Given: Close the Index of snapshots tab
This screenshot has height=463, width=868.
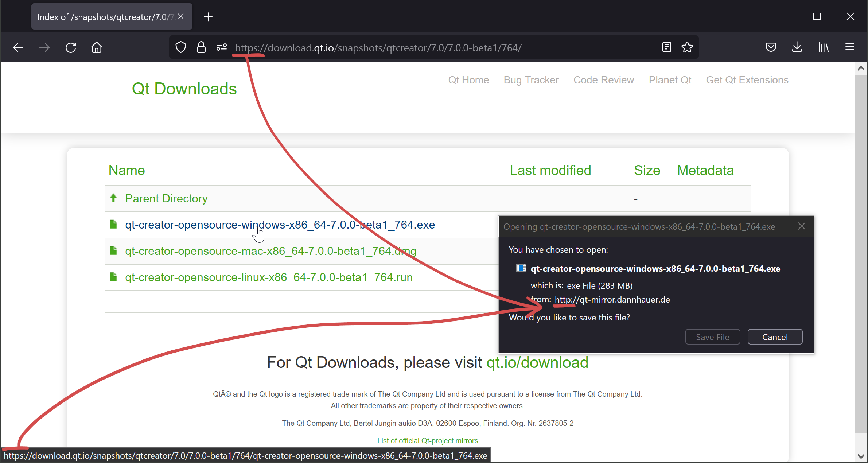Looking at the screenshot, I should (x=181, y=17).
